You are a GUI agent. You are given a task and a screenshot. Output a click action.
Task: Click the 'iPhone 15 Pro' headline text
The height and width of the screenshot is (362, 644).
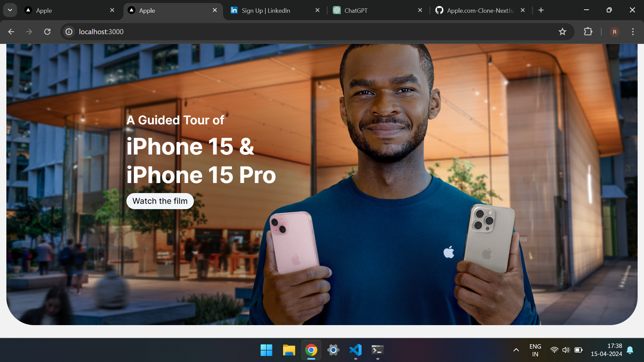pyautogui.click(x=201, y=175)
